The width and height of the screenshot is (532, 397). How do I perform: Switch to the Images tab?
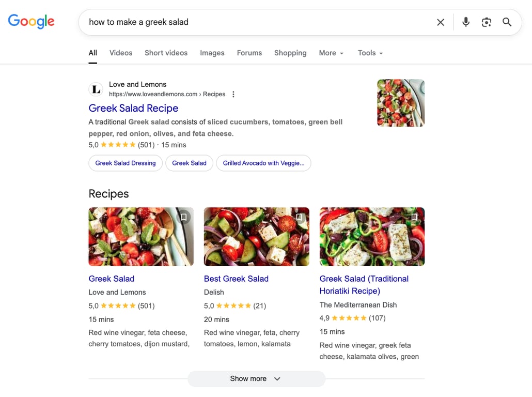212,53
